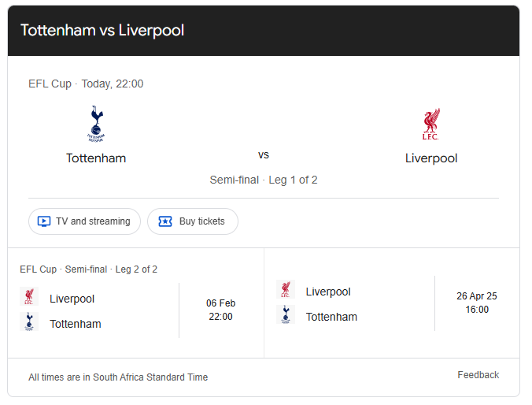This screenshot has height=405, width=532.
Task: Open the Feedback link
Action: 478,375
